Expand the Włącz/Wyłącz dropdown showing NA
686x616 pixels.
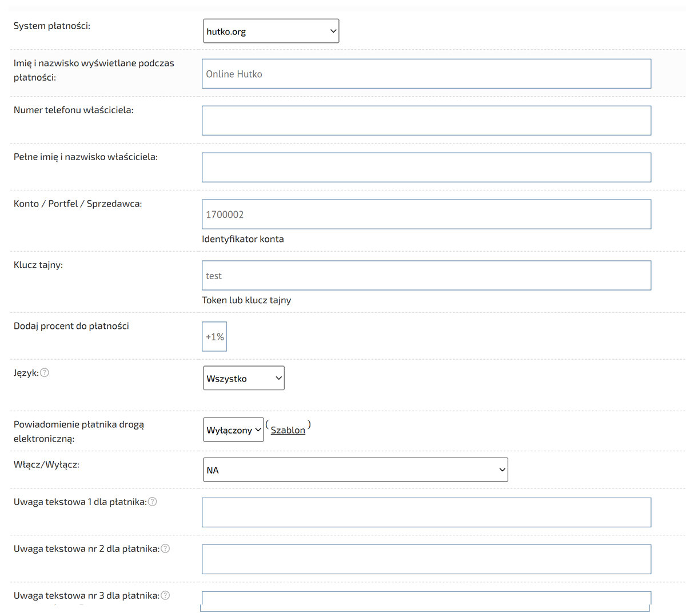tap(355, 470)
